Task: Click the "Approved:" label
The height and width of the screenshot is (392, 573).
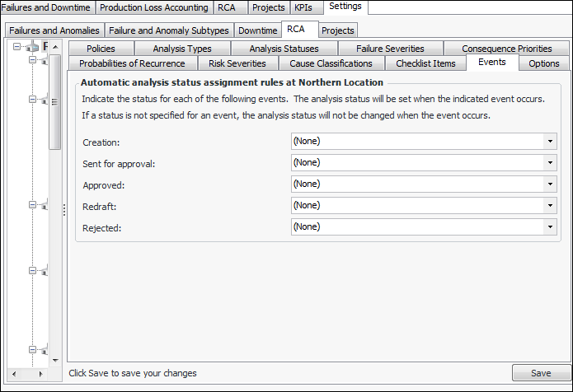Action: pos(103,185)
